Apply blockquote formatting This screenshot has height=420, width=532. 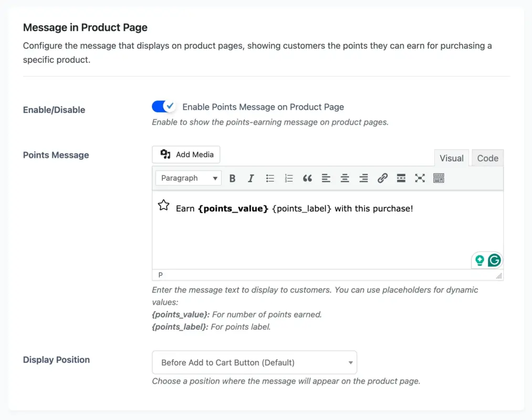point(307,178)
